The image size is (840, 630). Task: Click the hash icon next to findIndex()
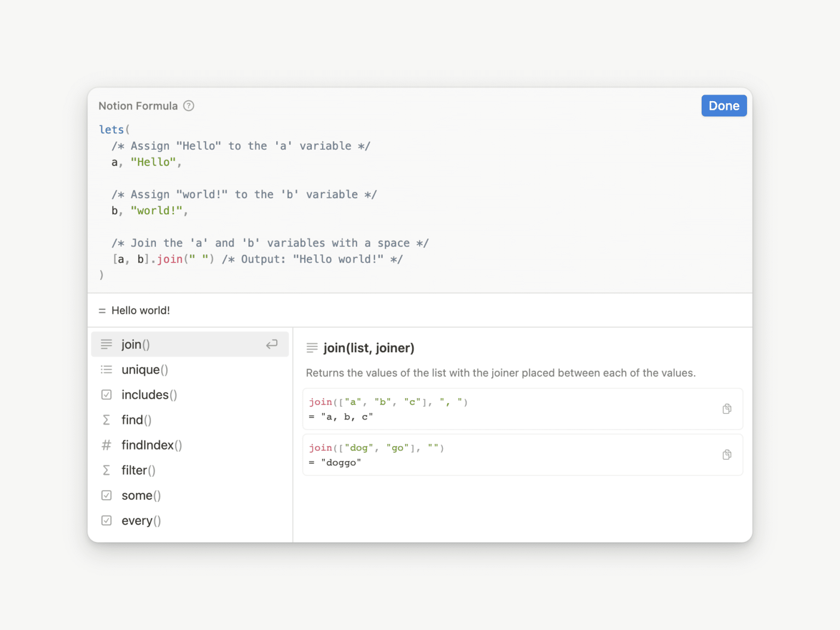[106, 445]
